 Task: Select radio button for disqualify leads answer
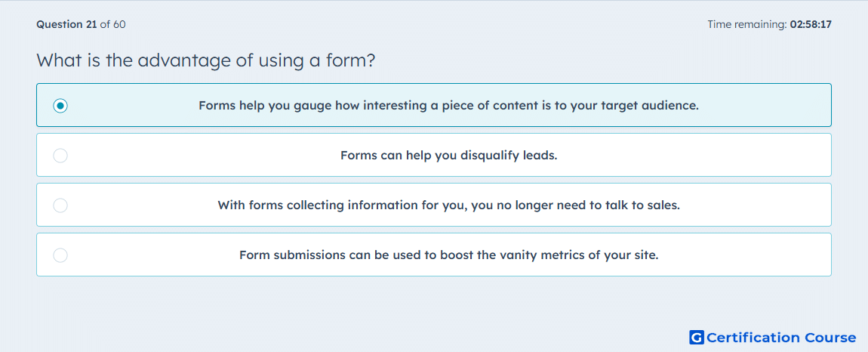click(x=60, y=155)
